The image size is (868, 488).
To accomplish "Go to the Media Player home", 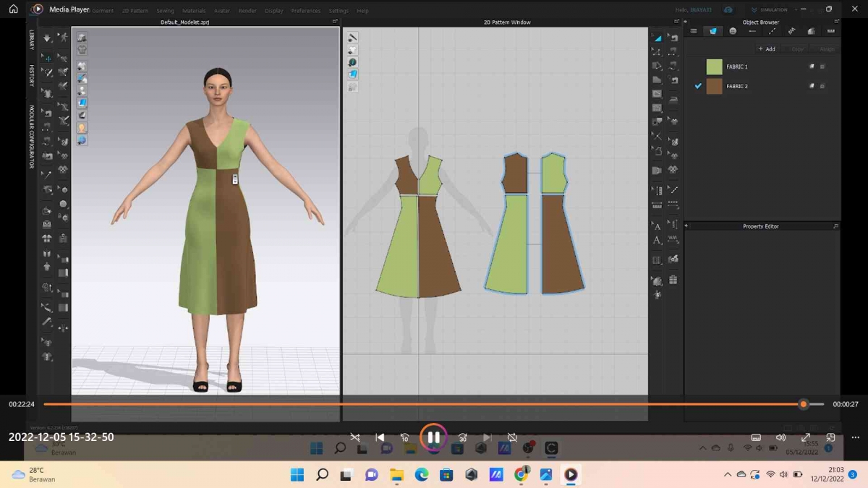I will pyautogui.click(x=13, y=9).
